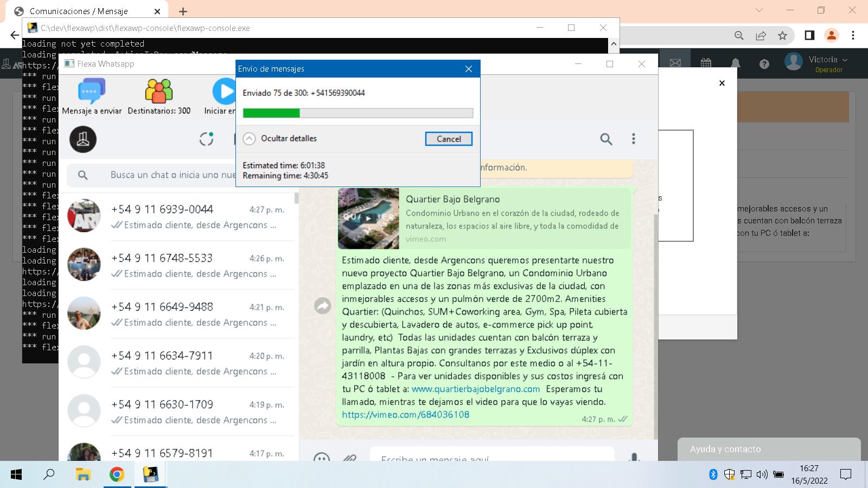Open chat with +54 9 11 6579-8191
This screenshot has height=488, width=868.
(179, 450)
